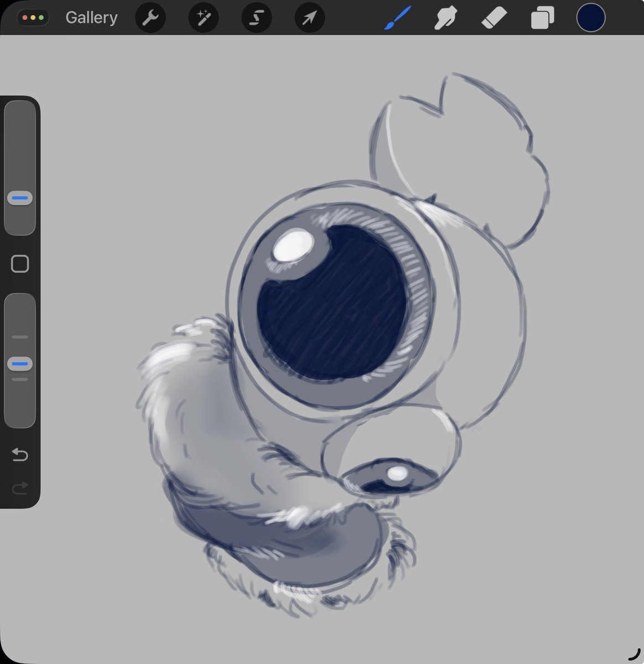The width and height of the screenshot is (644, 664).
Task: Click the brush size slider handle
Action: (x=20, y=198)
